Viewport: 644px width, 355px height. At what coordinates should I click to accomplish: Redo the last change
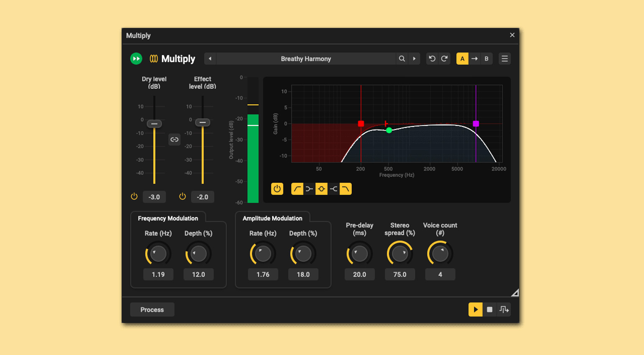tap(444, 59)
